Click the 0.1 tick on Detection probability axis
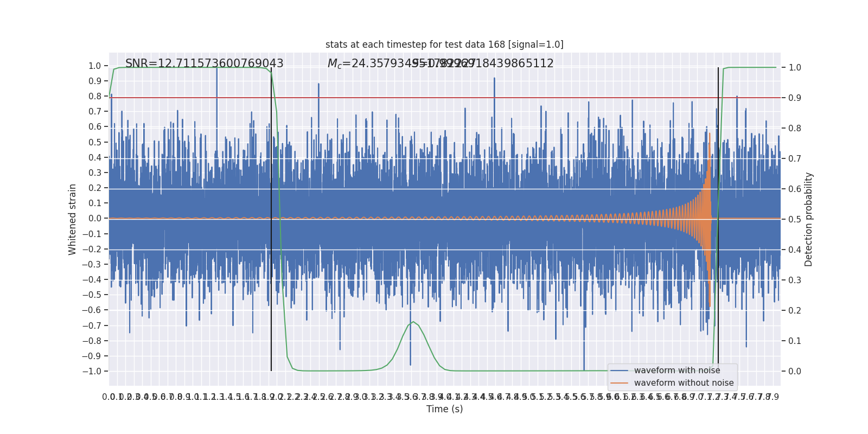The width and height of the screenshot is (868, 434). (795, 341)
